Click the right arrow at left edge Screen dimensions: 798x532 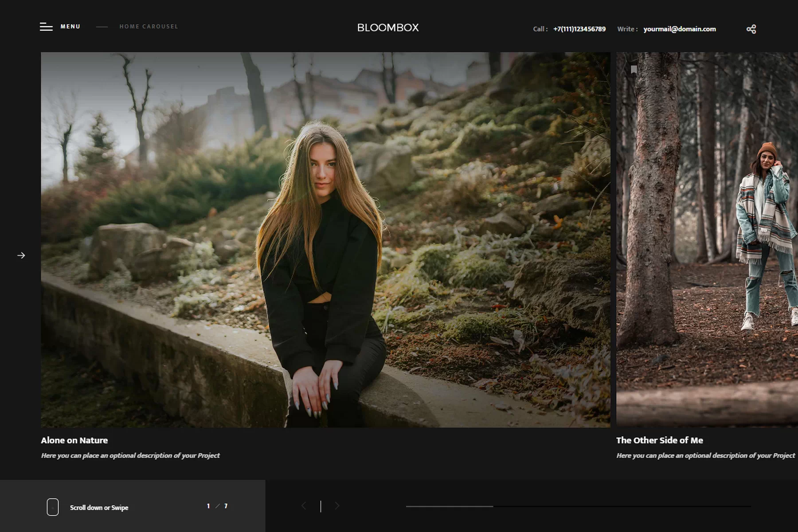(21, 255)
